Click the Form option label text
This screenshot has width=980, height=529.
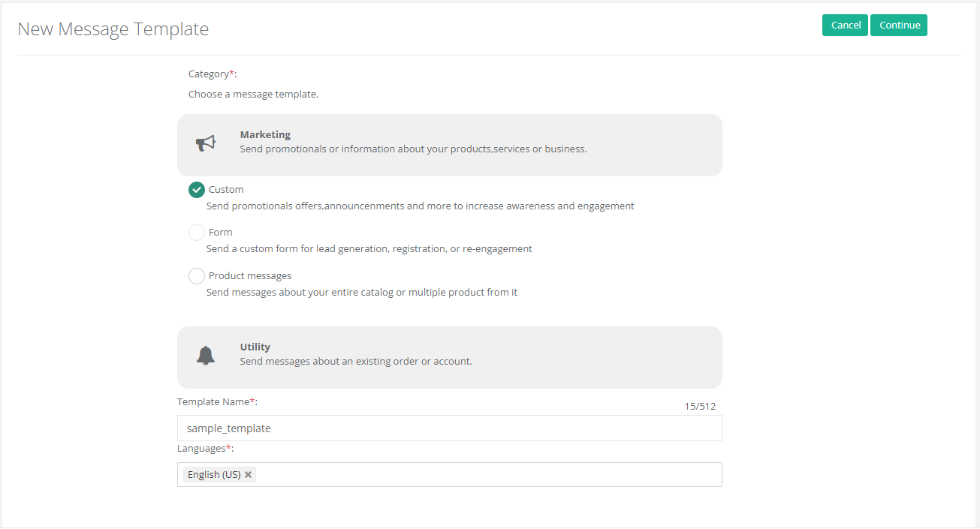(221, 233)
